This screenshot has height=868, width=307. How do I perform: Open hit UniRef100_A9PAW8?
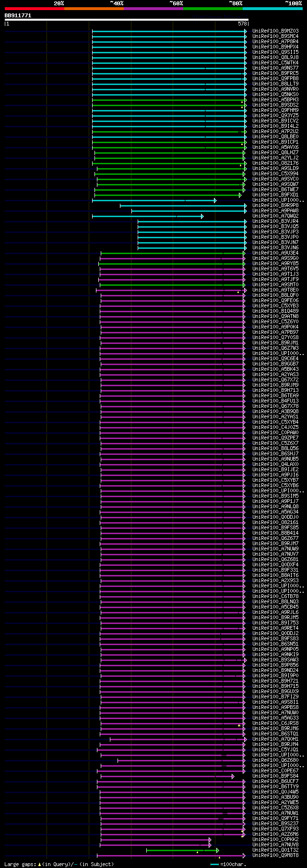(x=275, y=211)
